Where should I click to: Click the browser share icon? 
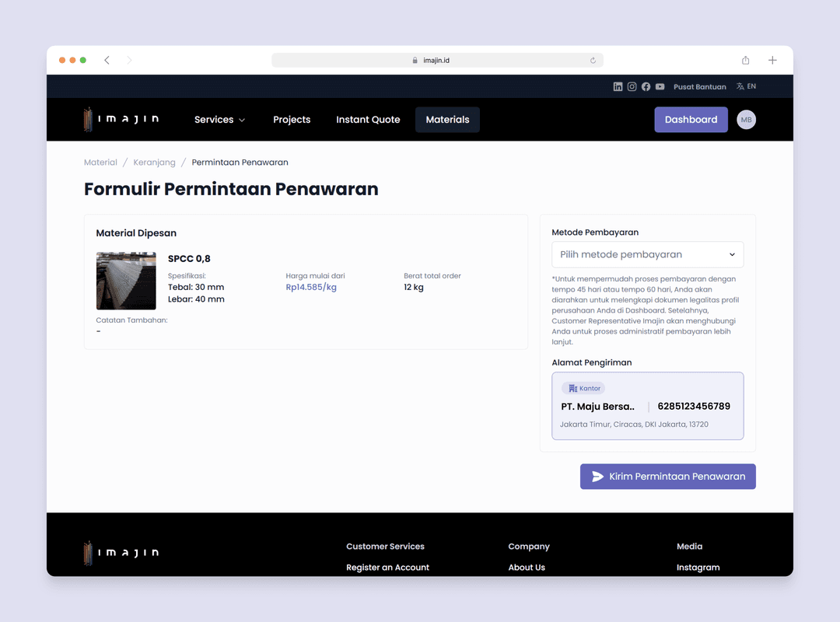point(745,61)
